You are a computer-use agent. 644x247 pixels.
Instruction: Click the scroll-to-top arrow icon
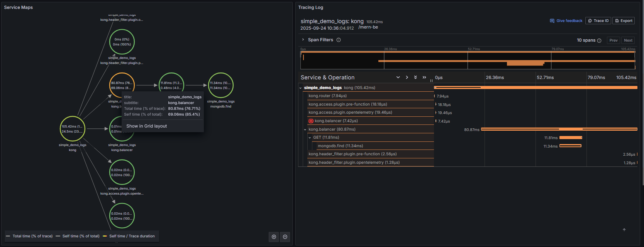pyautogui.click(x=624, y=230)
